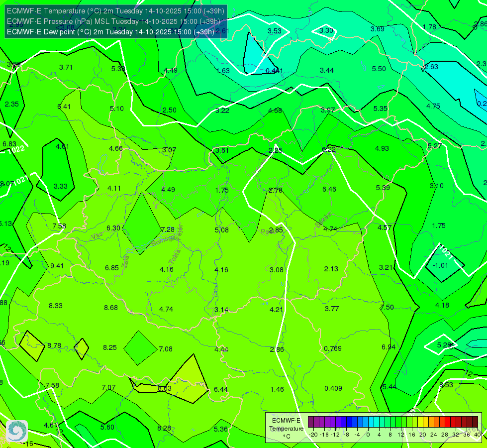Click the dew point value 6.94
The width and height of the screenshot is (487, 448).
point(389,346)
